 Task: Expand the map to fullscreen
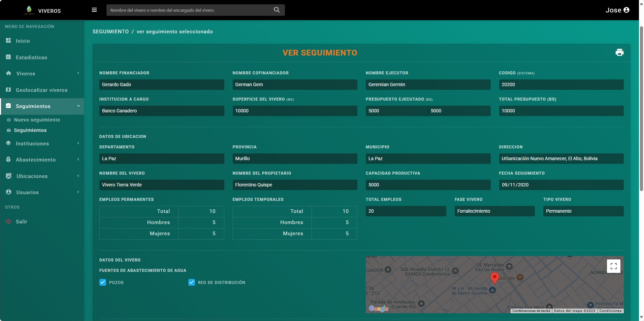click(613, 266)
